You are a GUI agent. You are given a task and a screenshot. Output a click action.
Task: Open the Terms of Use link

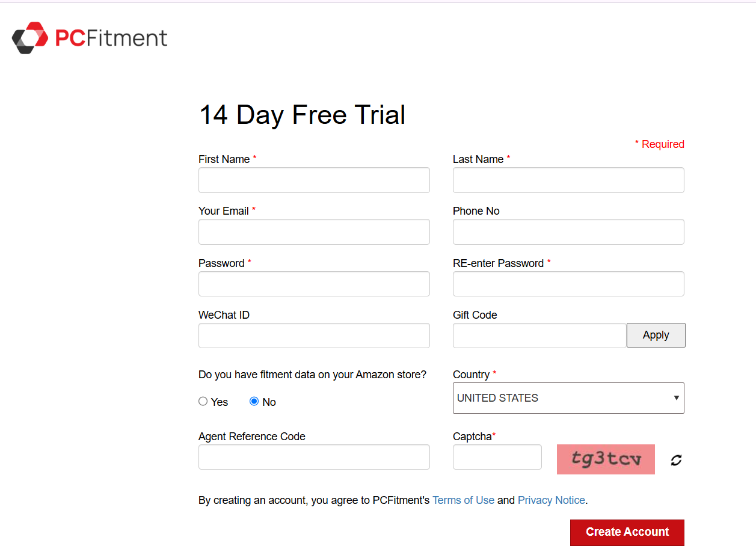(463, 500)
